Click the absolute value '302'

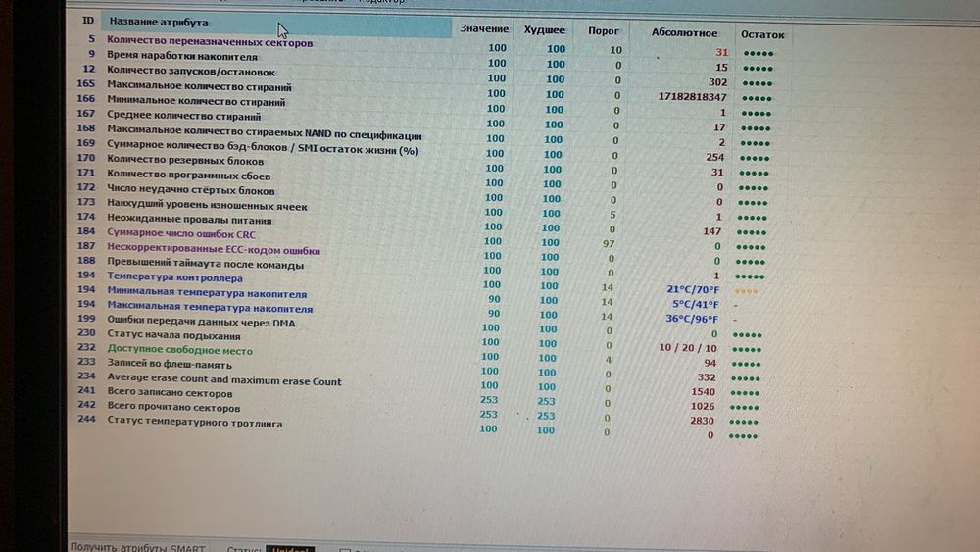[x=717, y=82]
